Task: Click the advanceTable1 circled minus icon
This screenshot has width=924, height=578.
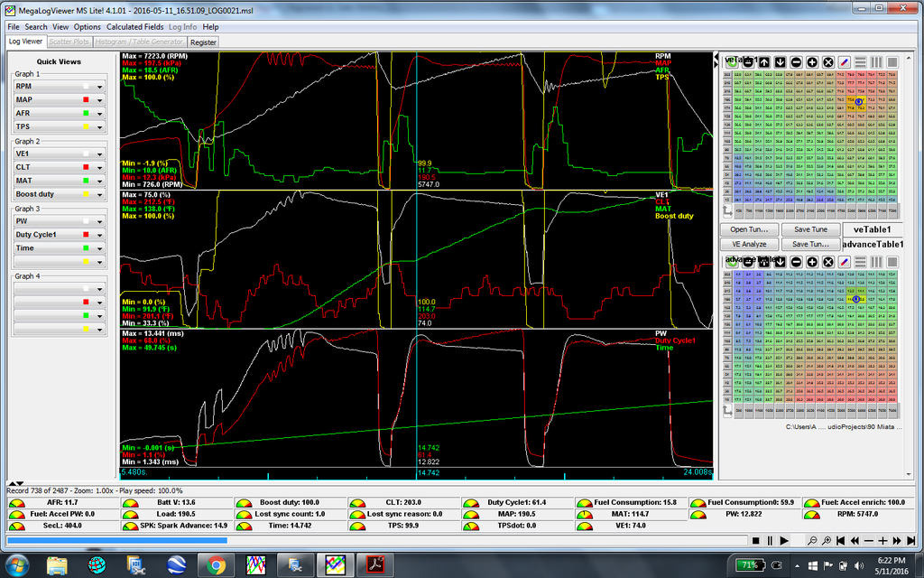Action: point(796,261)
